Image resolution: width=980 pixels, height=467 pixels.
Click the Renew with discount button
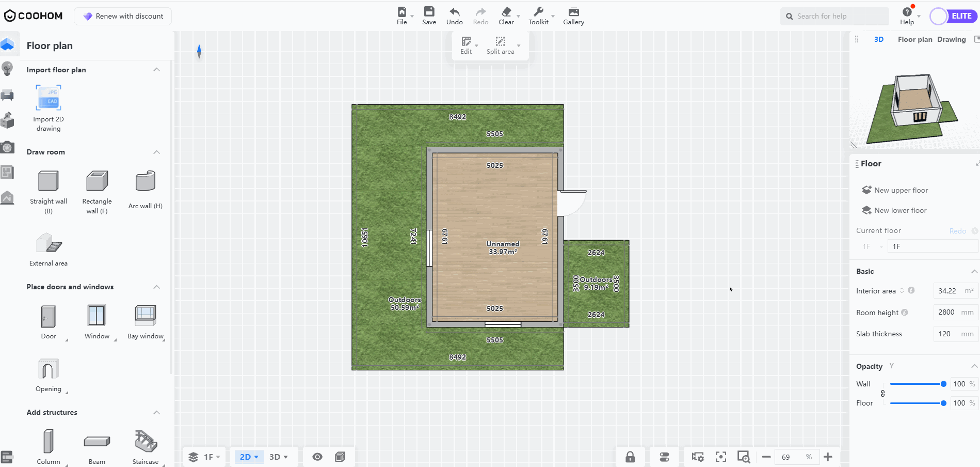(x=123, y=16)
